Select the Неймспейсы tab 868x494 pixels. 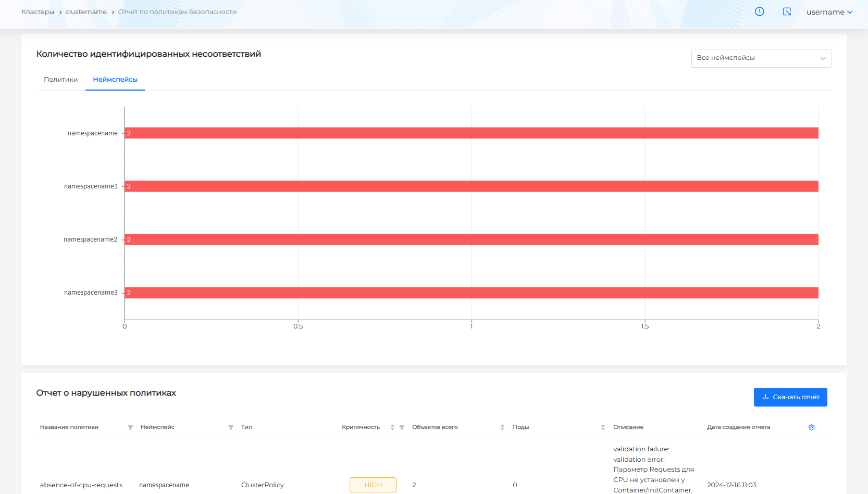coord(115,80)
